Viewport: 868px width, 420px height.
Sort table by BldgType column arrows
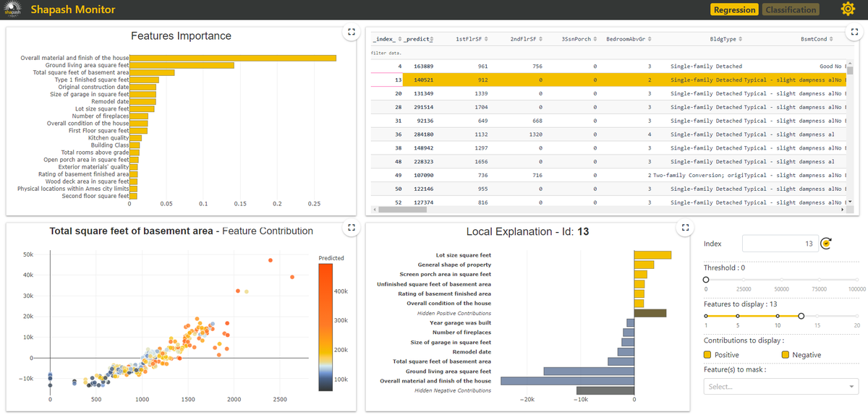click(739, 38)
